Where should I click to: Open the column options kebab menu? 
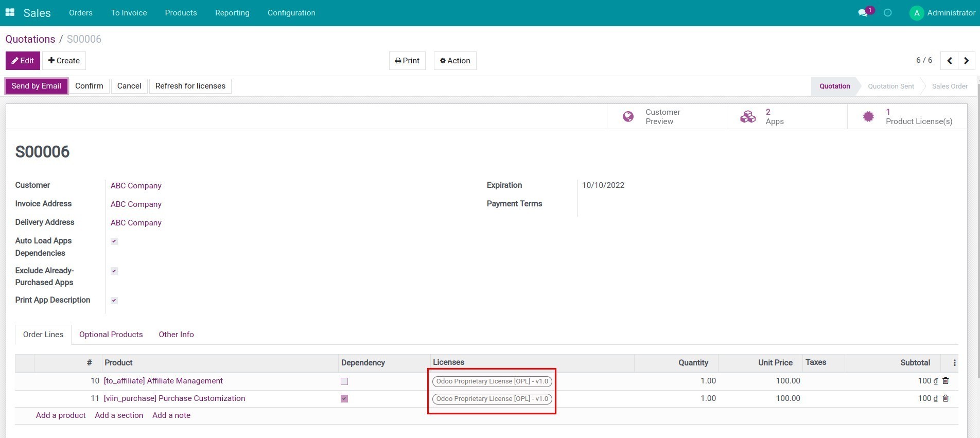coord(954,363)
